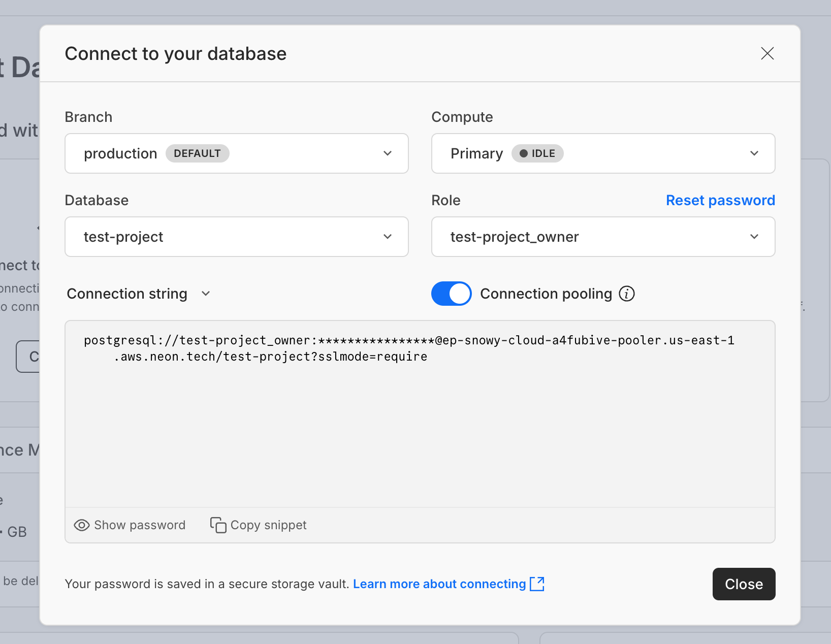The width and height of the screenshot is (831, 644).
Task: Click the Copy snippet text label
Action: 268,525
